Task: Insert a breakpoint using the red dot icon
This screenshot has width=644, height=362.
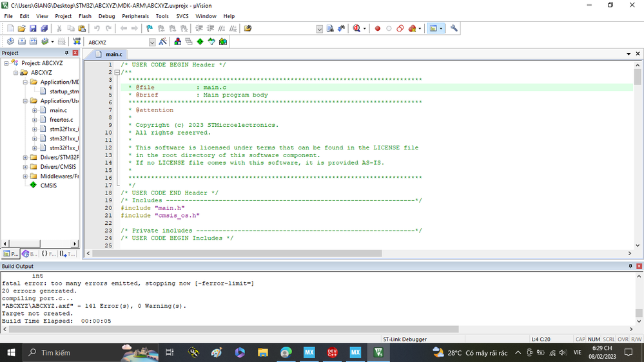Action: [x=378, y=28]
